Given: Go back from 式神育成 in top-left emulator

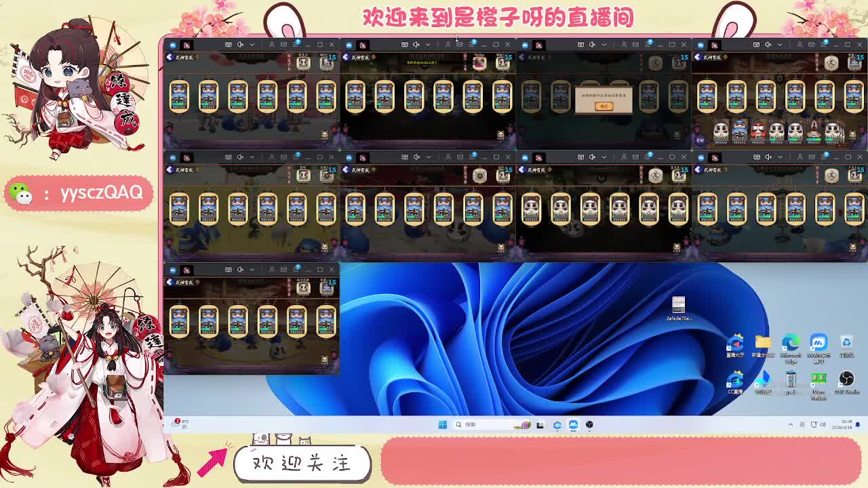Looking at the screenshot, I should point(170,57).
